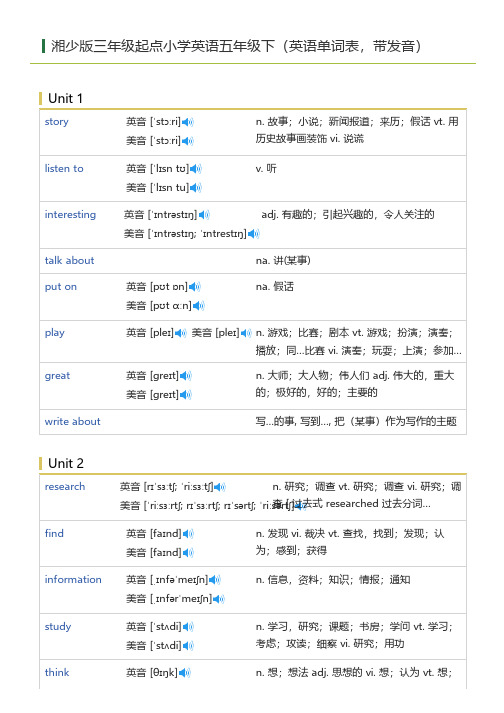Screen dimensions: 504x713
Task: Play British audio for play
Action: [181, 333]
